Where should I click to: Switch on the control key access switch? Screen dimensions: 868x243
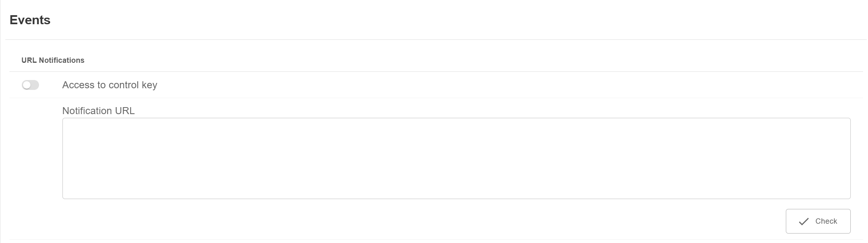30,85
